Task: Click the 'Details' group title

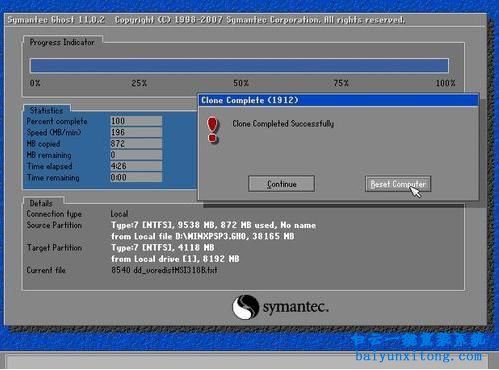Action: click(41, 203)
